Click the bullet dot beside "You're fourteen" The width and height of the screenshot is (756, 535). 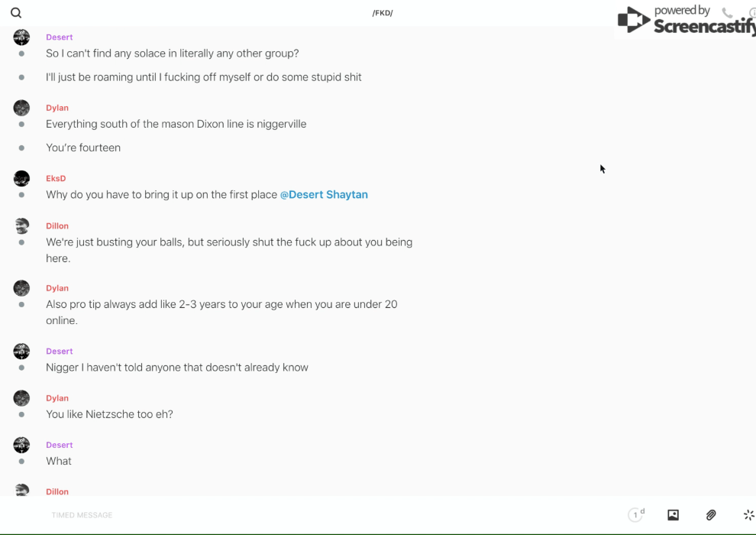21,148
